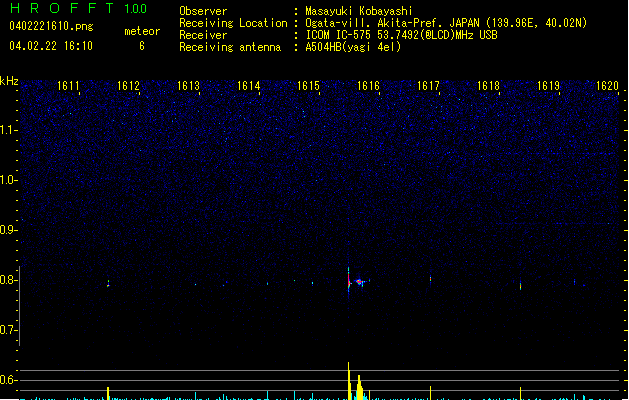Click the 1617 time axis label
This screenshot has height=400, width=629.
428,86
